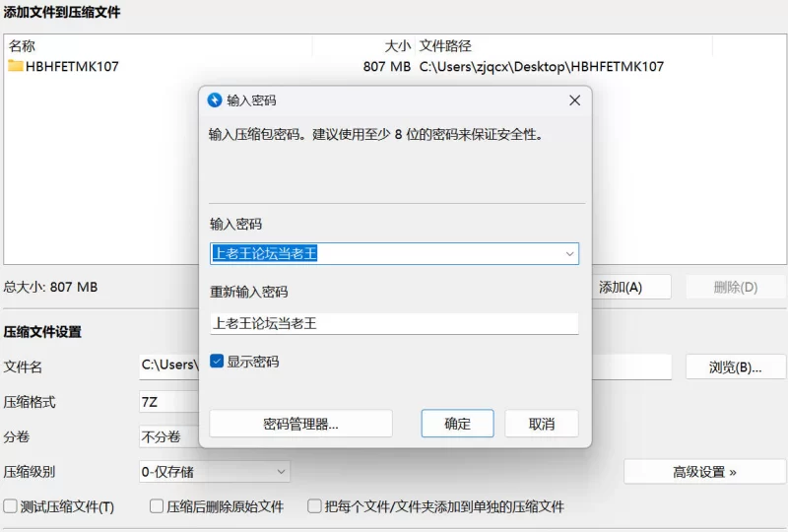Check 把每个文件/文件夹添加到单独的压缩文件 option

[x=315, y=506]
